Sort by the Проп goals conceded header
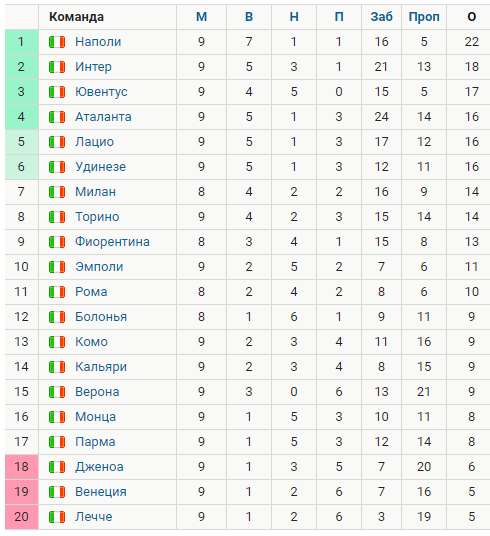 (x=424, y=17)
